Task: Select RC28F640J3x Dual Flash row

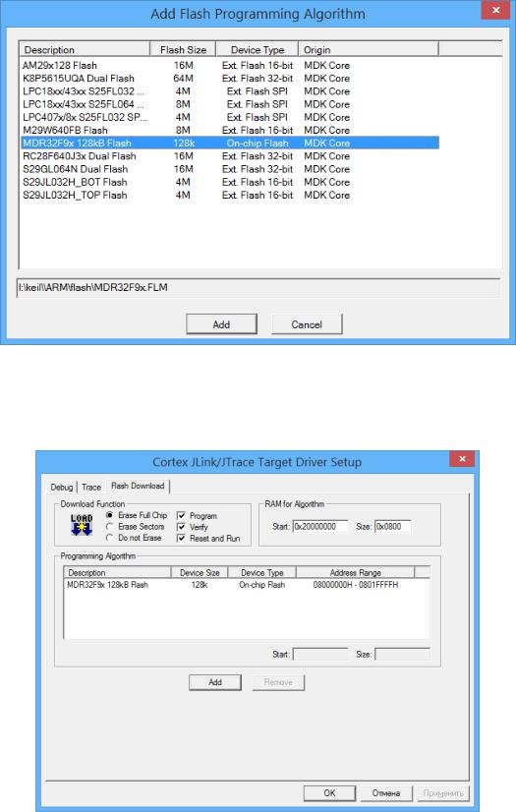Action: (x=230, y=156)
